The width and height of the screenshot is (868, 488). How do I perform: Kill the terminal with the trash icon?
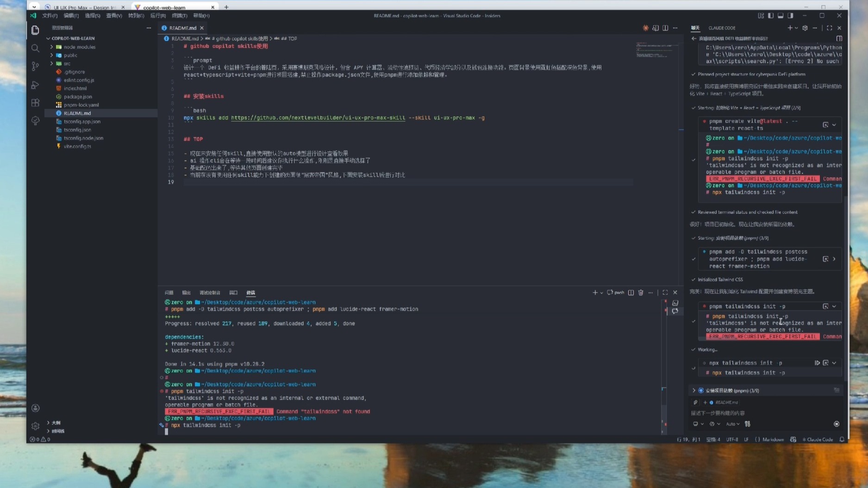pos(641,293)
